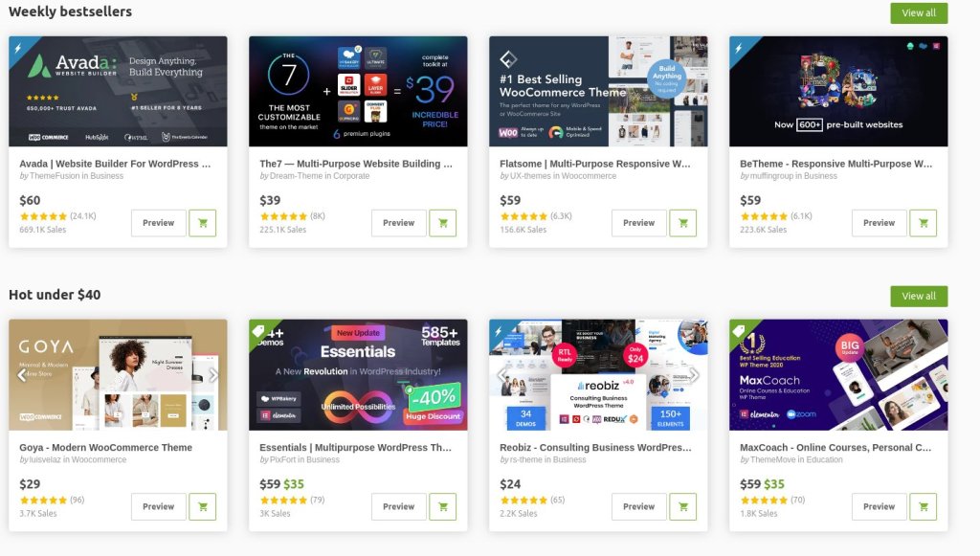
Task: Show next Goya preview image
Action: (213, 375)
